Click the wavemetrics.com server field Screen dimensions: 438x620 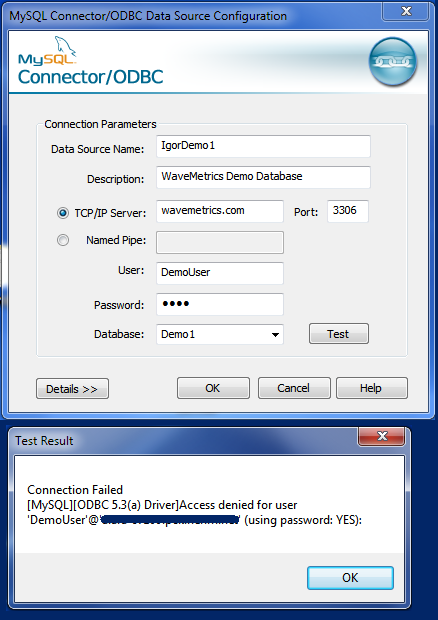tap(220, 211)
